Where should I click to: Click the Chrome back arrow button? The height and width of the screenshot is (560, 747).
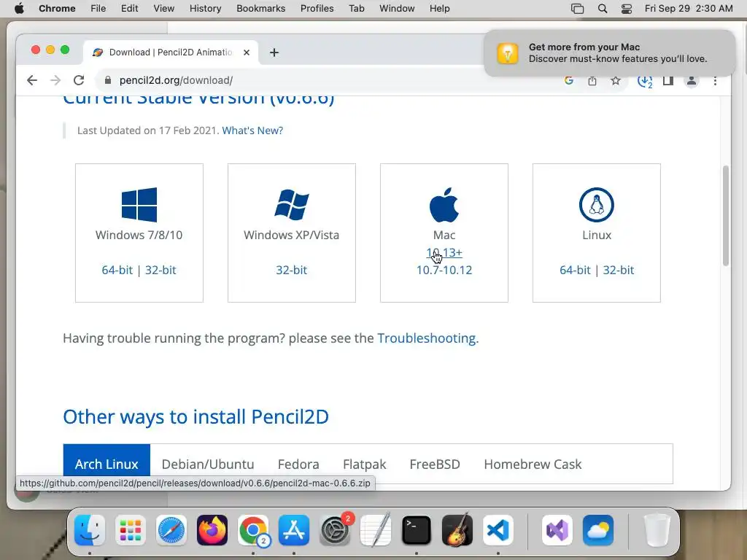(32, 80)
